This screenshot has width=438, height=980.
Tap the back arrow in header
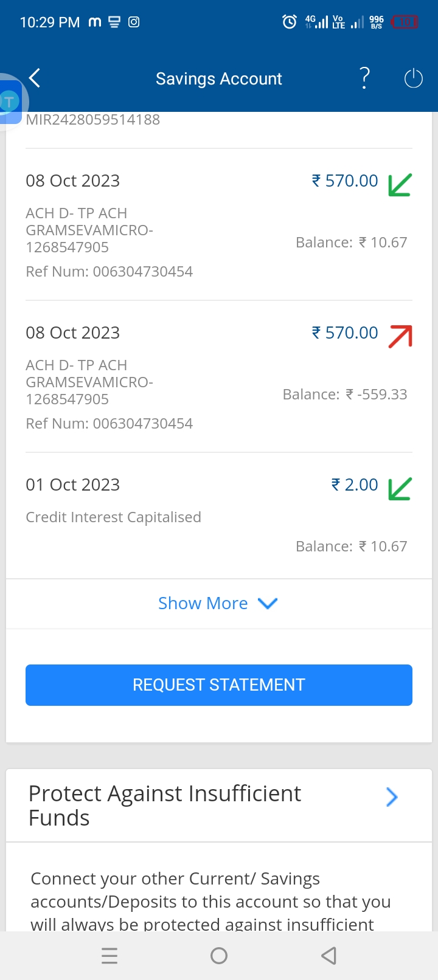[35, 78]
